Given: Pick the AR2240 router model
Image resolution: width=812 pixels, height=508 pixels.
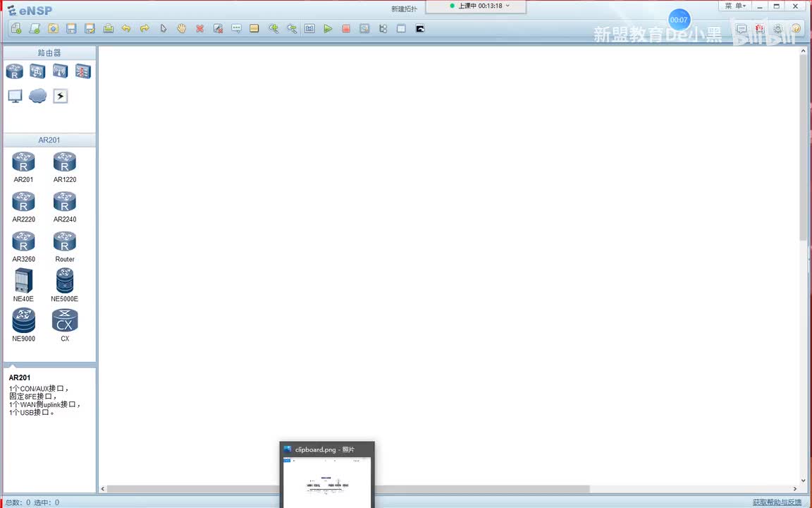Looking at the screenshot, I should (x=65, y=207).
